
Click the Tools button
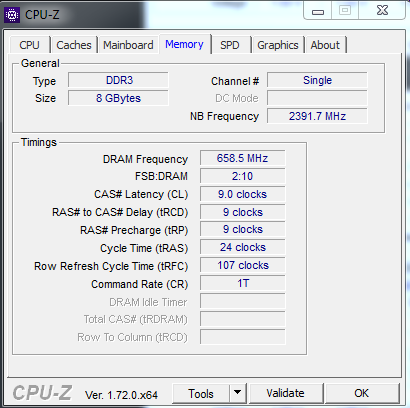pyautogui.click(x=201, y=394)
